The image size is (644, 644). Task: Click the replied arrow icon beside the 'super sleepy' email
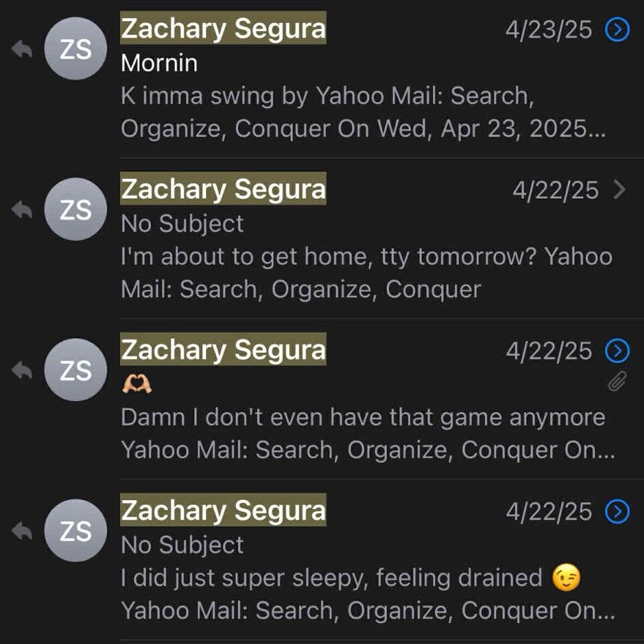pos(22,531)
